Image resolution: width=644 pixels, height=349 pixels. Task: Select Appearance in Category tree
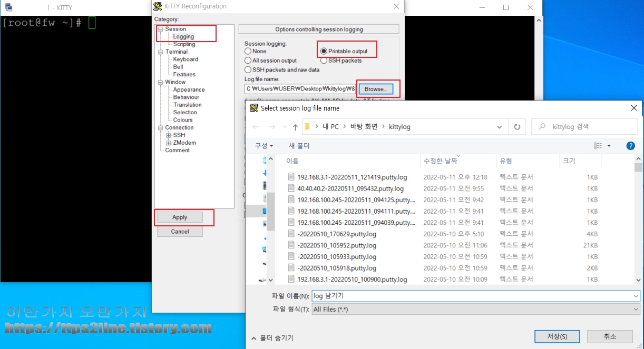tap(189, 90)
